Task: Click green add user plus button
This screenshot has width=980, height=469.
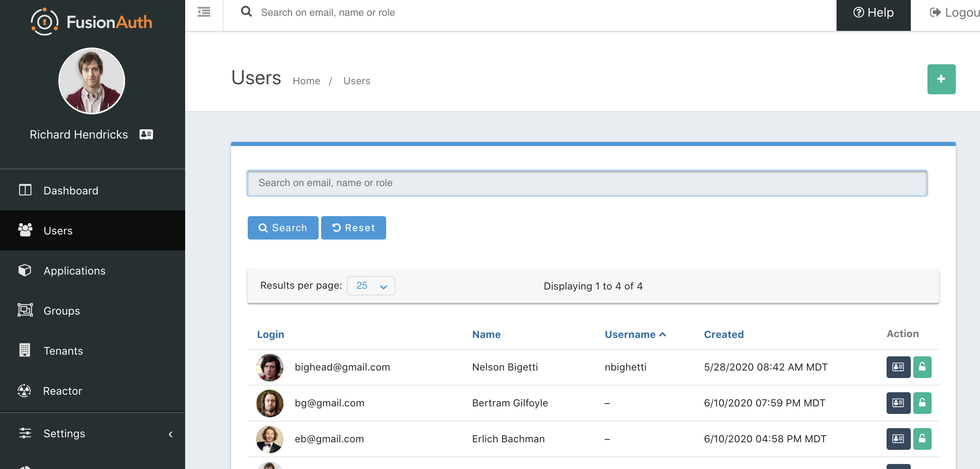Action: tap(941, 79)
